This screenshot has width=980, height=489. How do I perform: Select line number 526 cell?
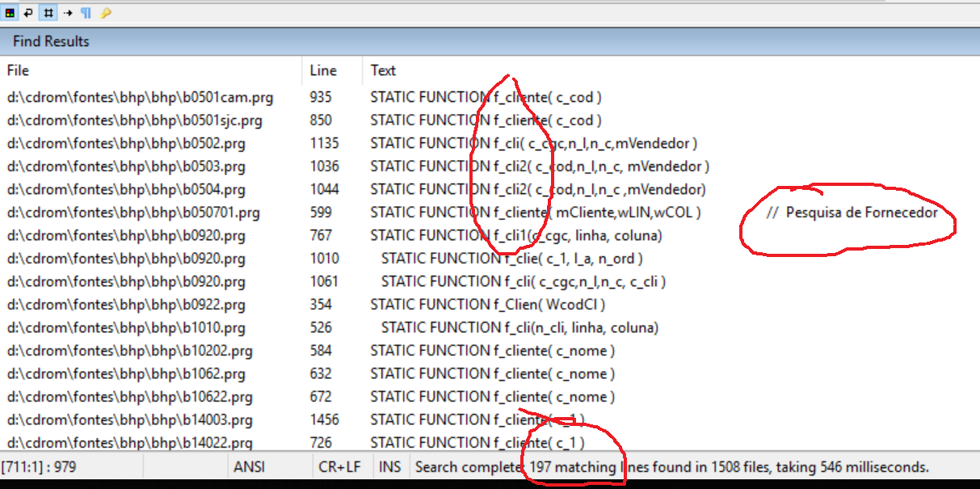coord(321,328)
